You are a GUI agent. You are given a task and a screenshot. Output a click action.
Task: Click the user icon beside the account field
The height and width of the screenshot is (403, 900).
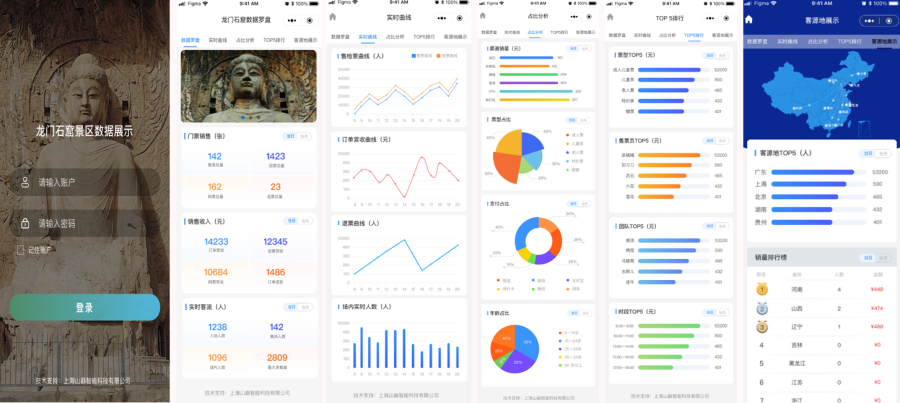coord(24,183)
